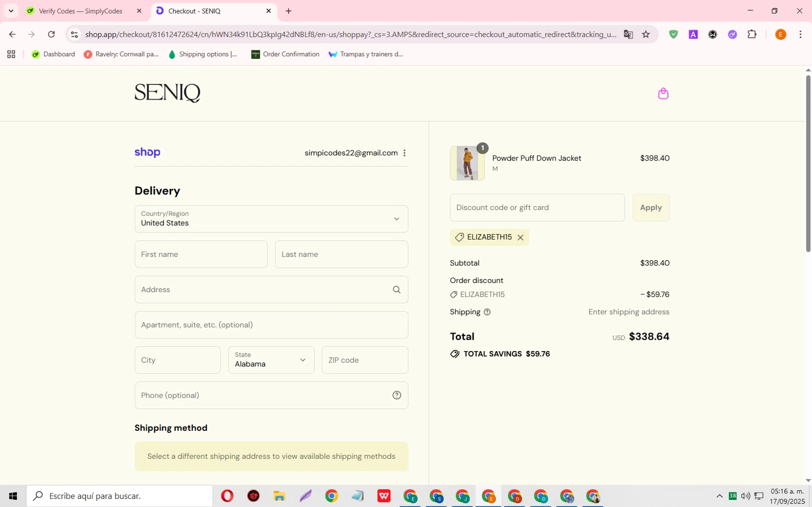The image size is (812, 507).
Task: Open the shopping bag cart icon
Action: (663, 94)
